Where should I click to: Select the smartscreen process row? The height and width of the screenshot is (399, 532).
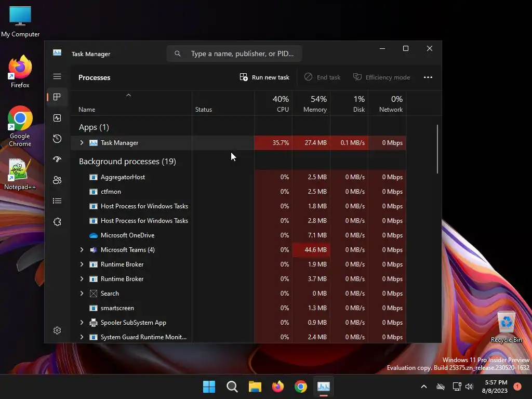238,308
